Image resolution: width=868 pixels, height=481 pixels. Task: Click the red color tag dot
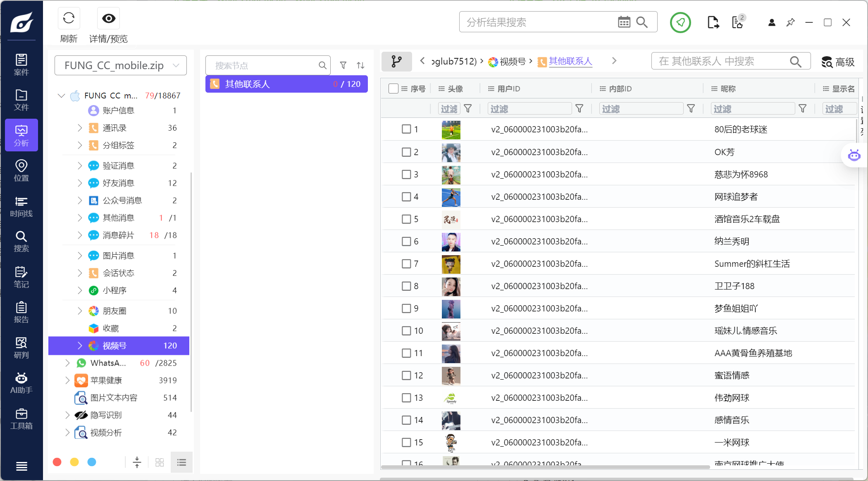pos(57,462)
